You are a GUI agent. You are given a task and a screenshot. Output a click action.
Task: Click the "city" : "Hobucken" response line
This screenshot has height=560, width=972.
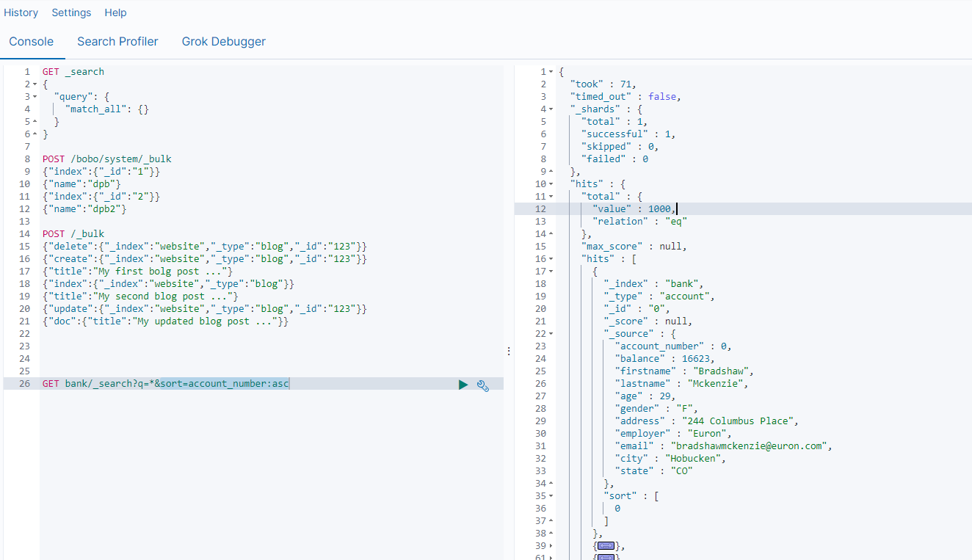(x=671, y=459)
